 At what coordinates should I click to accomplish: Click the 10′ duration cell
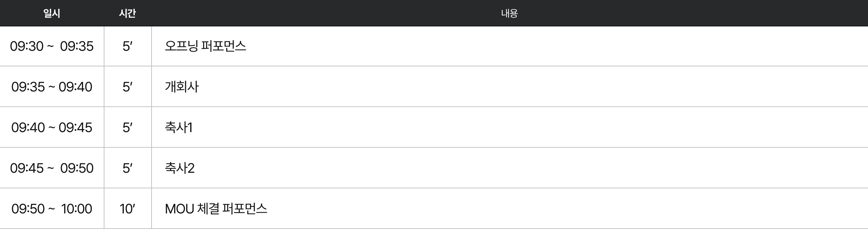click(x=127, y=209)
